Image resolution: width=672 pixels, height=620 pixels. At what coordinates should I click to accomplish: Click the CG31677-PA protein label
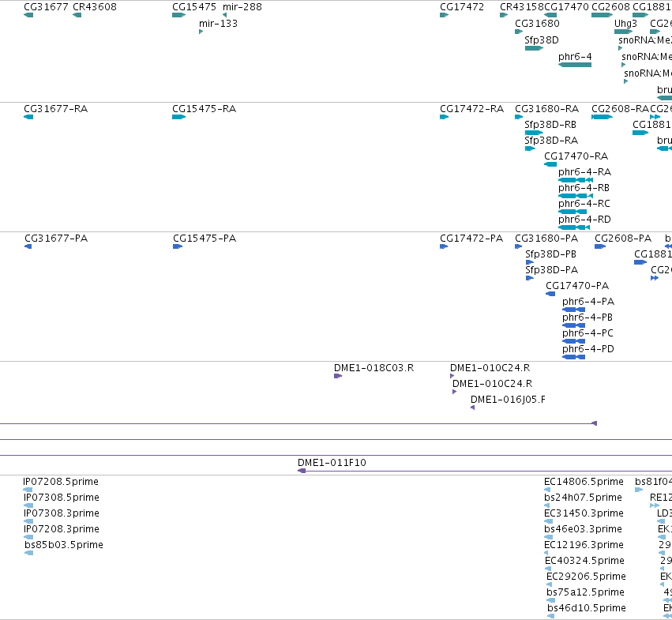click(56, 239)
